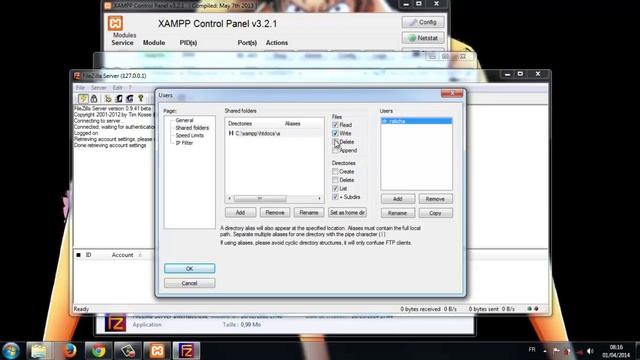Select the C:\xampp\htdocs directory row

click(x=274, y=133)
